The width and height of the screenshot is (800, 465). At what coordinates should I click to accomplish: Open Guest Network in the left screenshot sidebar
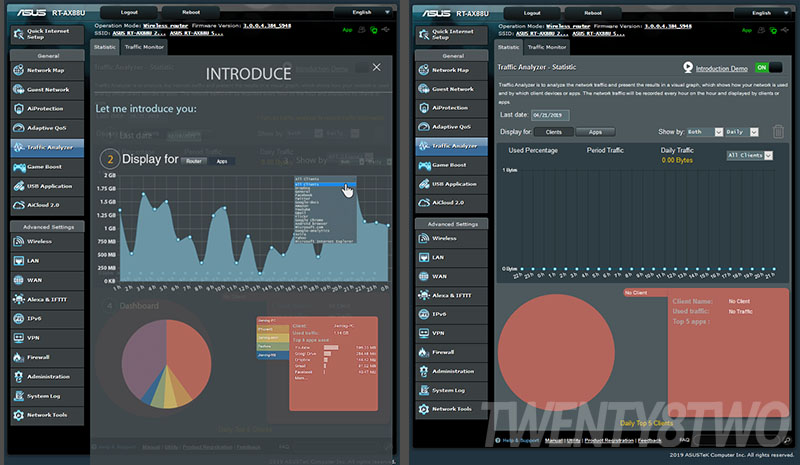tap(47, 89)
